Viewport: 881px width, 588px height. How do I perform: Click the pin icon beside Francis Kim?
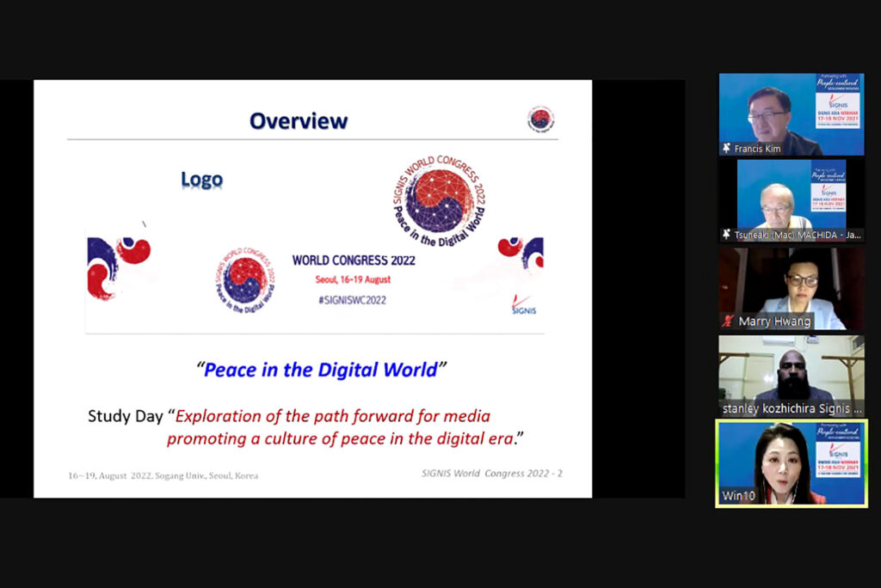coord(726,149)
